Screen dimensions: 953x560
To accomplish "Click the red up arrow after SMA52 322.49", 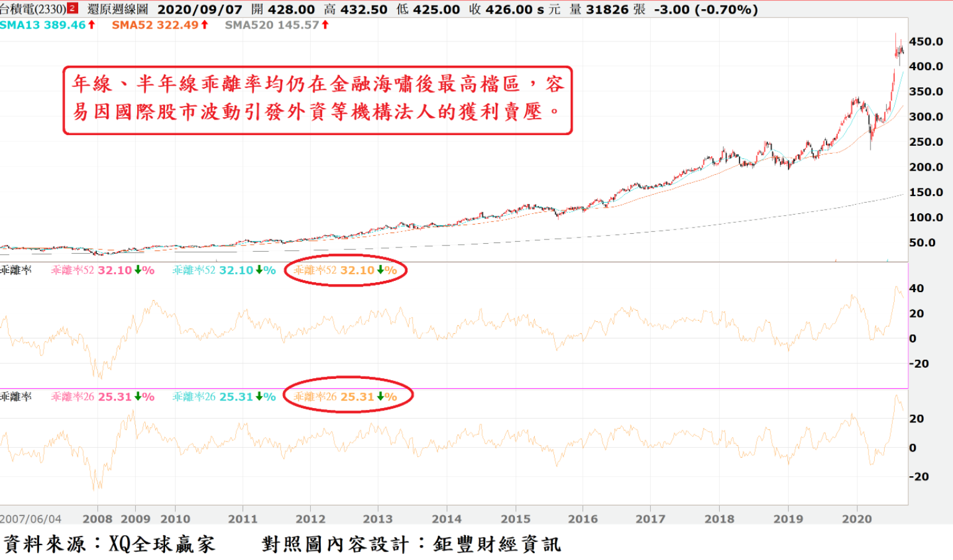I will (204, 25).
